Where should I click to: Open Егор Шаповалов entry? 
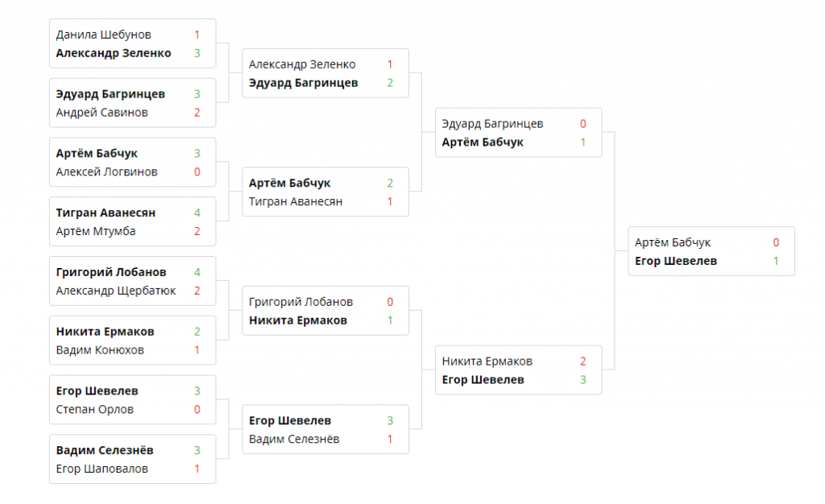click(x=102, y=469)
